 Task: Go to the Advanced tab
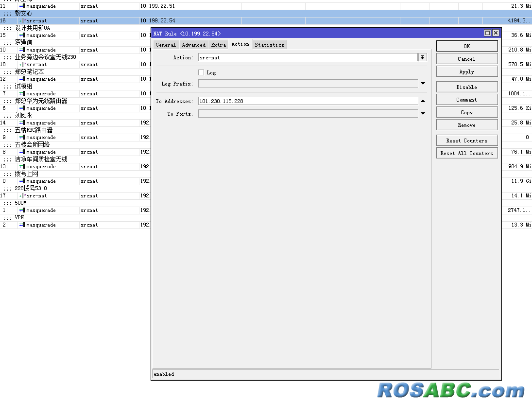[194, 45]
